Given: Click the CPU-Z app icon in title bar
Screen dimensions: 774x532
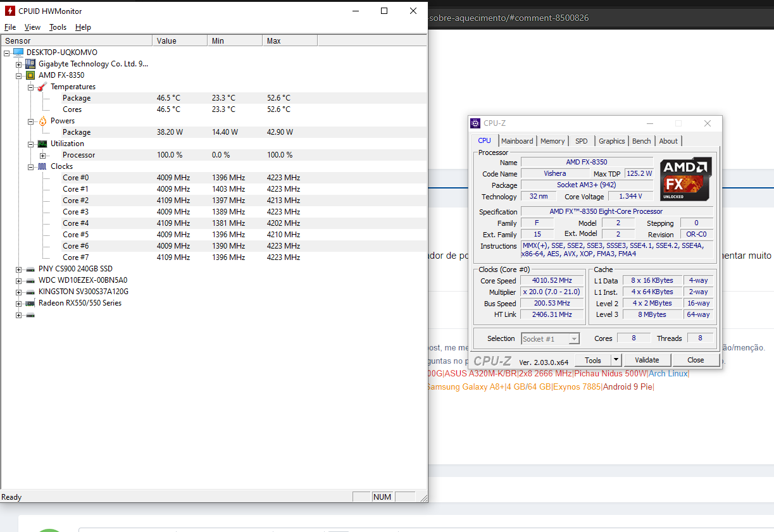Looking at the screenshot, I should pos(475,123).
